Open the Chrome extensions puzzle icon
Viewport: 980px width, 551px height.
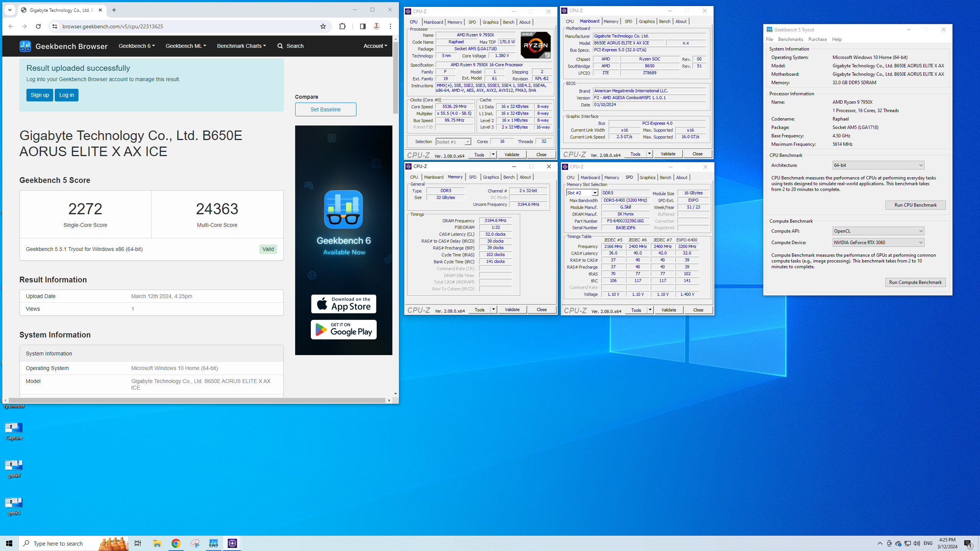343,26
